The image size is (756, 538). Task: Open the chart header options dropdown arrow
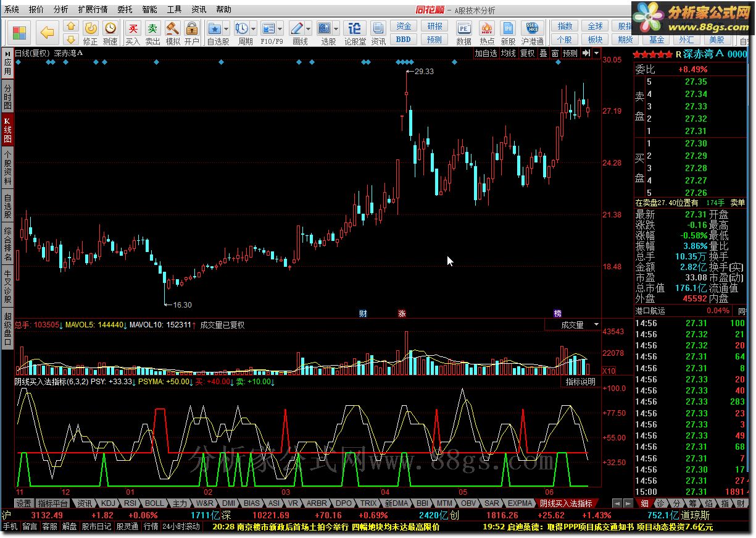tap(596, 54)
